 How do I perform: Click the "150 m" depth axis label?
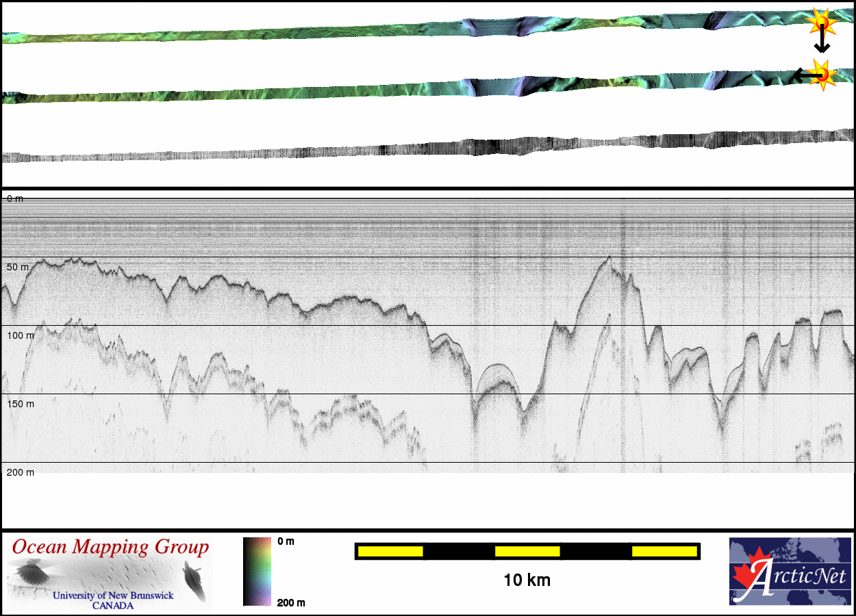click(20, 404)
